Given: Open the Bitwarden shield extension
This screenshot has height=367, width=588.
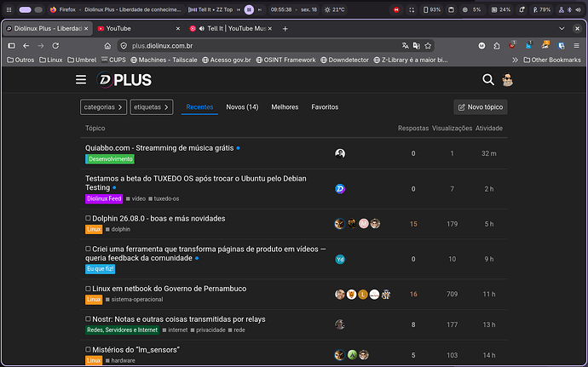Looking at the screenshot, I should tap(561, 46).
